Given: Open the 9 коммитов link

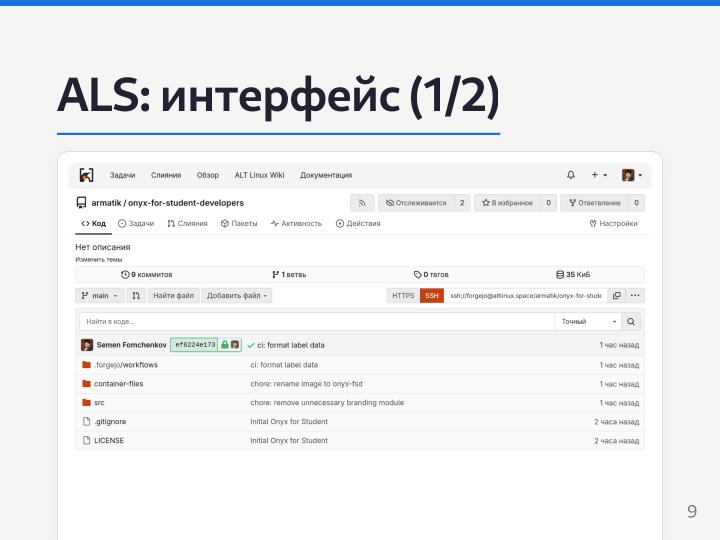Looking at the screenshot, I should (x=147, y=274).
